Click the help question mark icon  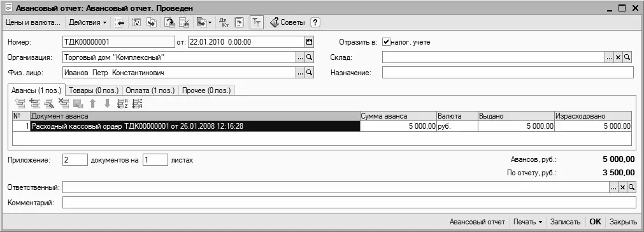point(315,22)
